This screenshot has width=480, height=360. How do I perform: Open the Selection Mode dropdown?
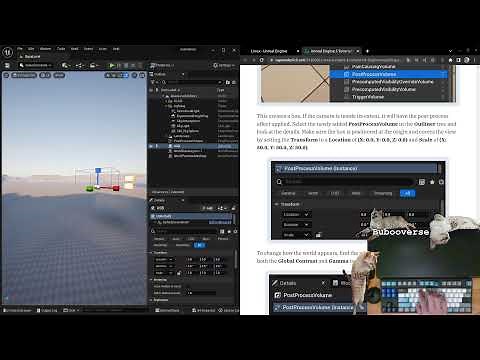[x=36, y=65]
